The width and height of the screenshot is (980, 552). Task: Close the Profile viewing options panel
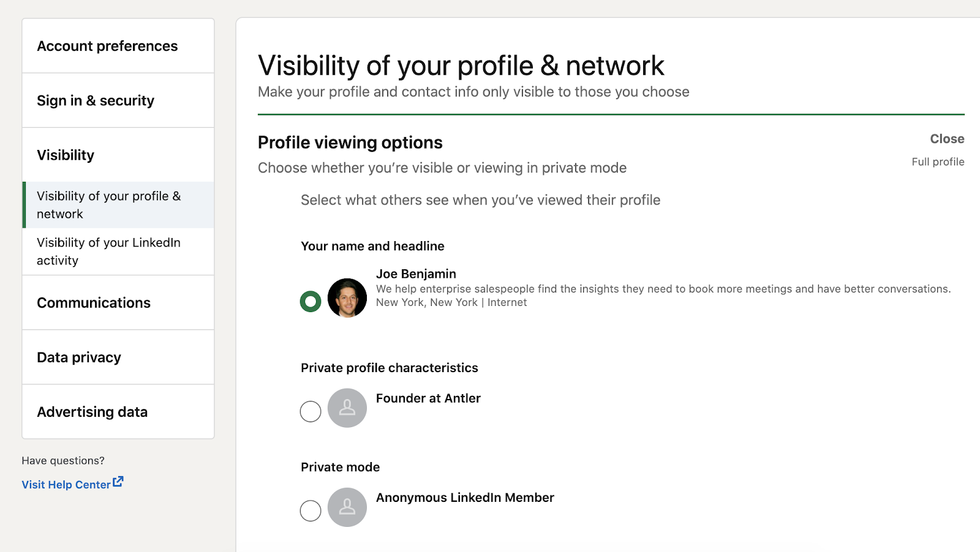click(946, 139)
